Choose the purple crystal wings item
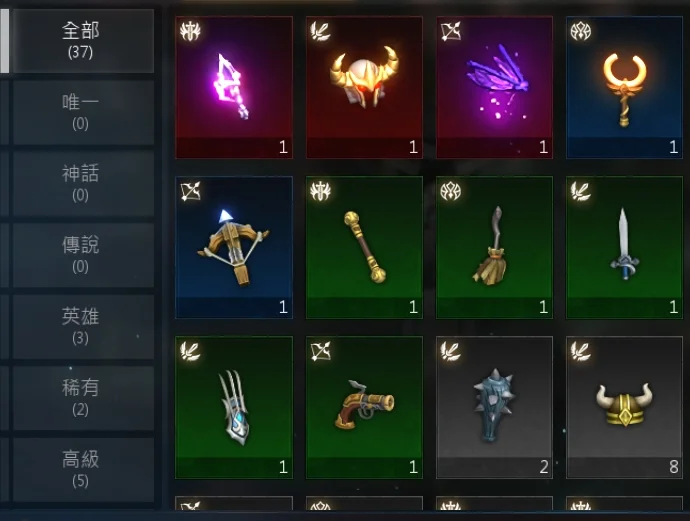This screenshot has height=521, width=690. [x=494, y=87]
